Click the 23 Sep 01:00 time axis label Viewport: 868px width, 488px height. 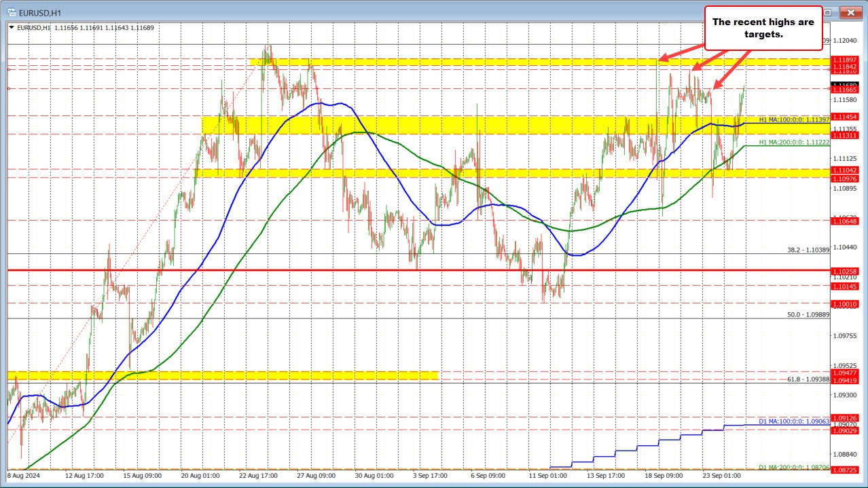[723, 476]
